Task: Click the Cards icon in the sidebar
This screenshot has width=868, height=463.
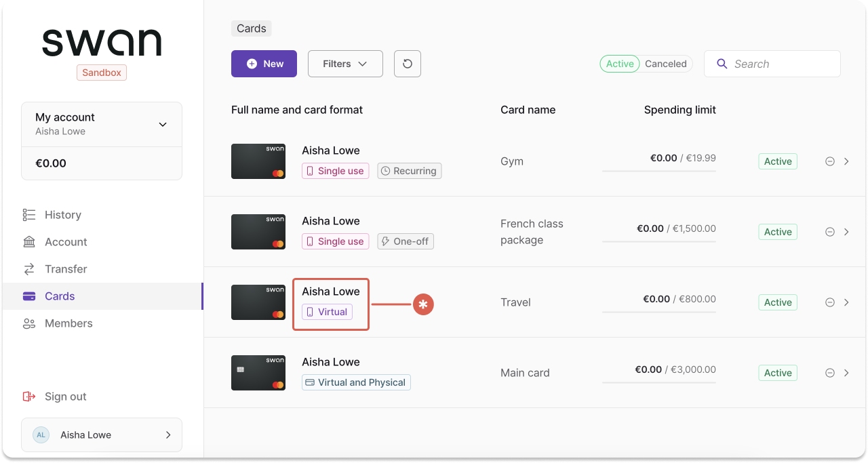Action: click(x=28, y=296)
